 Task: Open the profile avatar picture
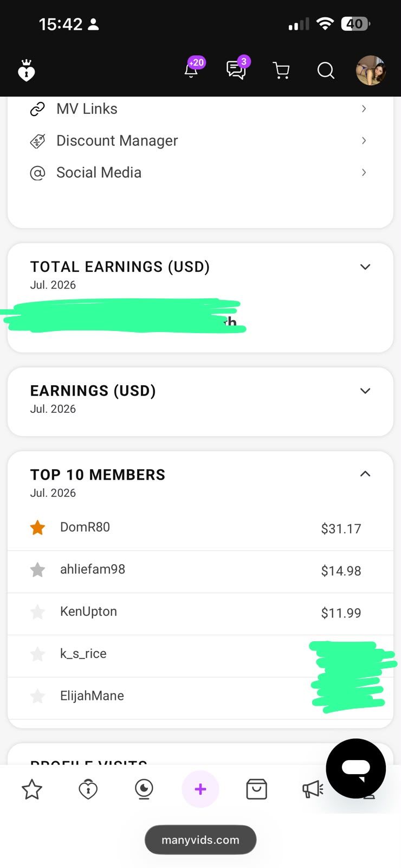[371, 71]
